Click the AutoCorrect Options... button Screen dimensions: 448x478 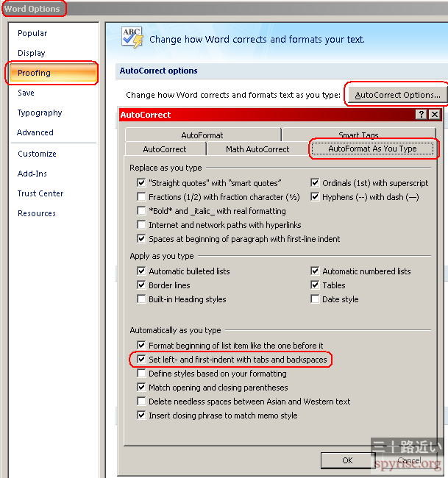pyautogui.click(x=397, y=95)
